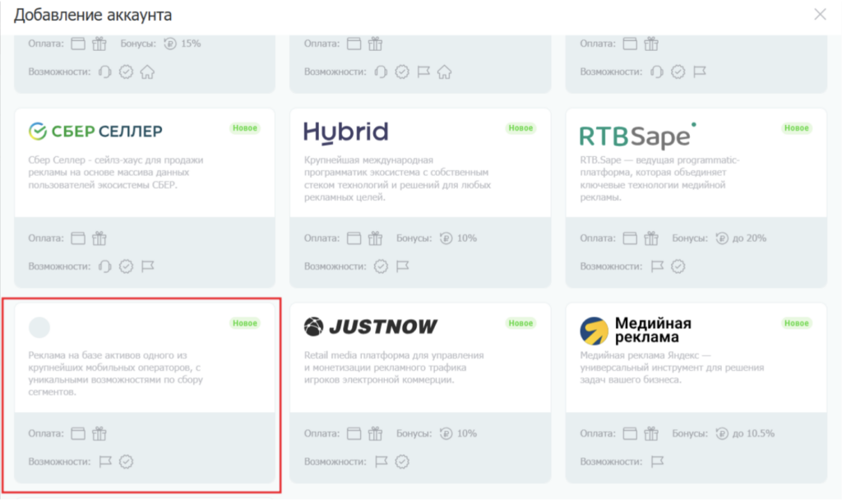
Task: Click the Новое badge on Медийная реклама
Action: tap(796, 323)
